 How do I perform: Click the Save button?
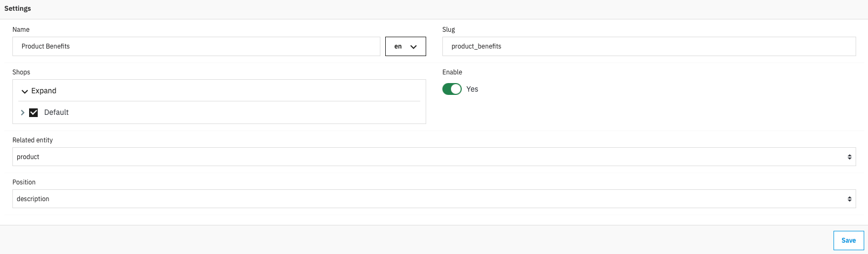point(848,241)
